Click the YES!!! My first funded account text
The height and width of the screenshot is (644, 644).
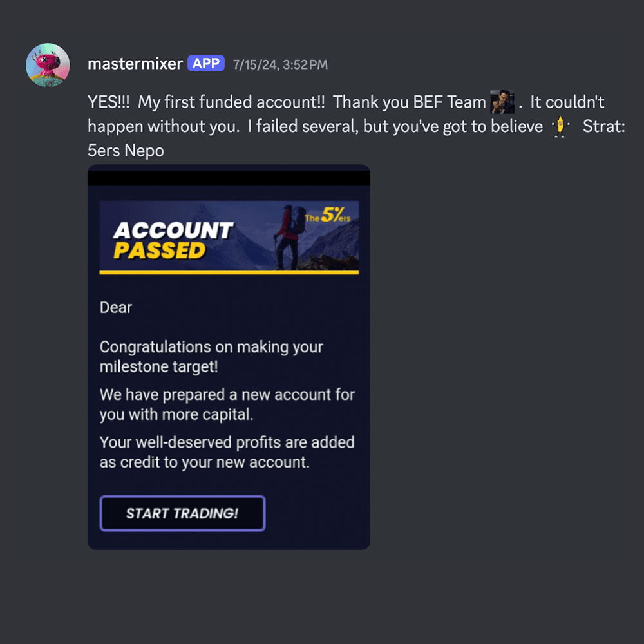tap(206, 102)
